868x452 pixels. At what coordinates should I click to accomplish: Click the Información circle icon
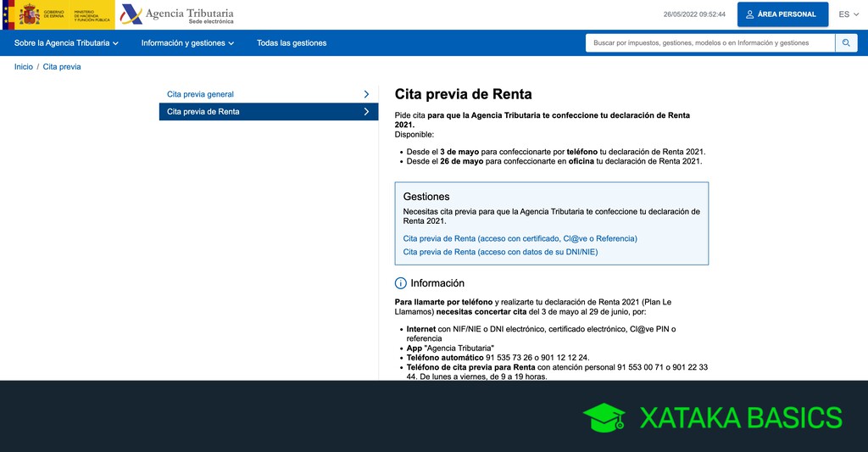401,283
